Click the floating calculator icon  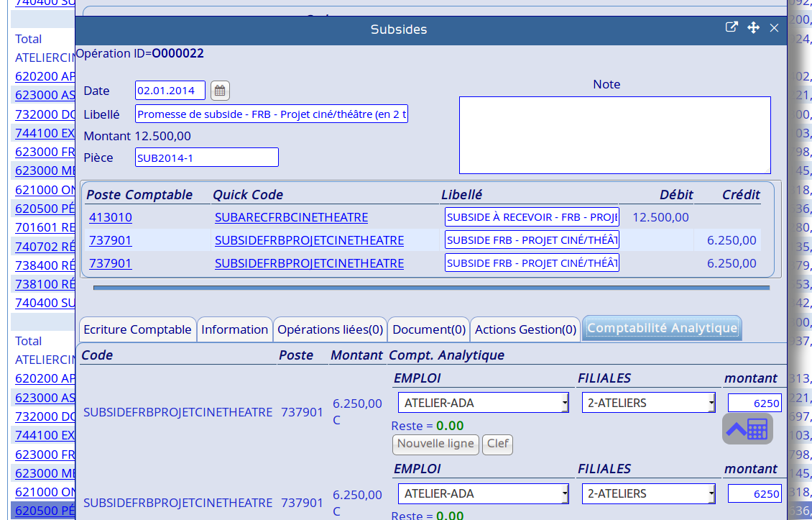tap(747, 429)
